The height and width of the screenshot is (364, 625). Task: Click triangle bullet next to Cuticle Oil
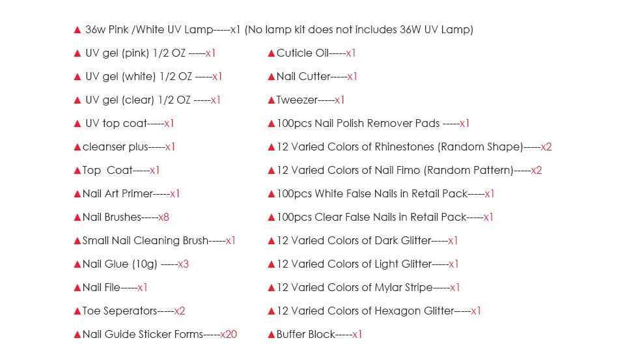271,53
